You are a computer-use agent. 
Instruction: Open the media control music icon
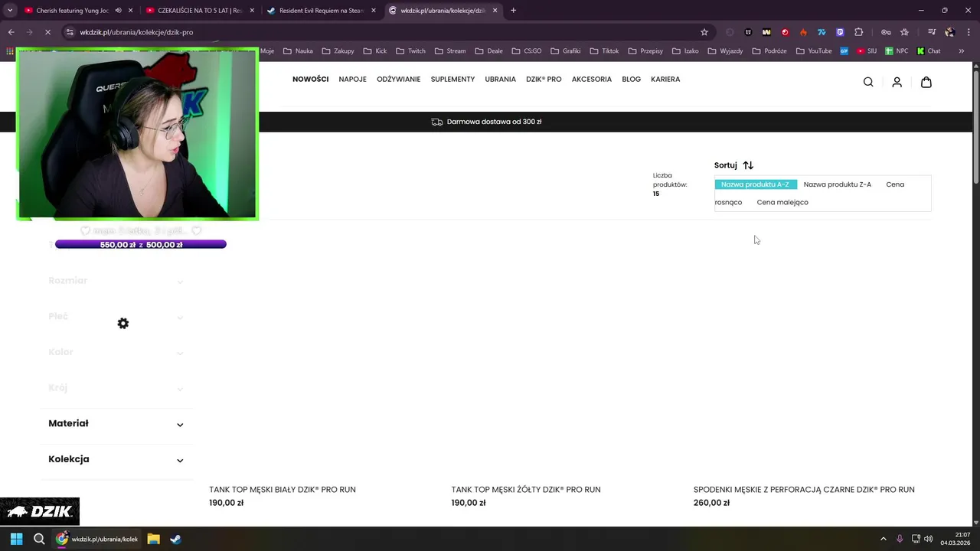click(x=932, y=32)
